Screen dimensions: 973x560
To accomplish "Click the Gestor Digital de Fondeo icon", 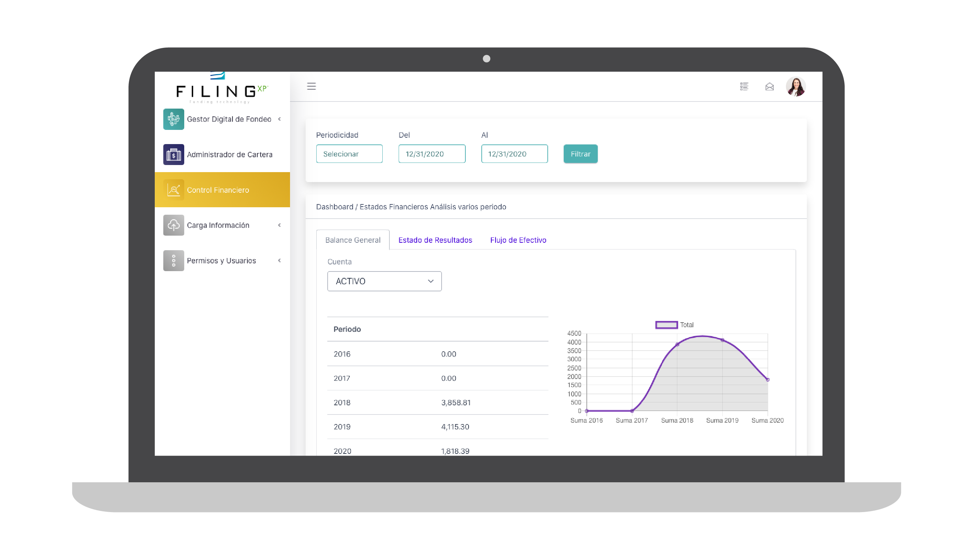I will [174, 119].
